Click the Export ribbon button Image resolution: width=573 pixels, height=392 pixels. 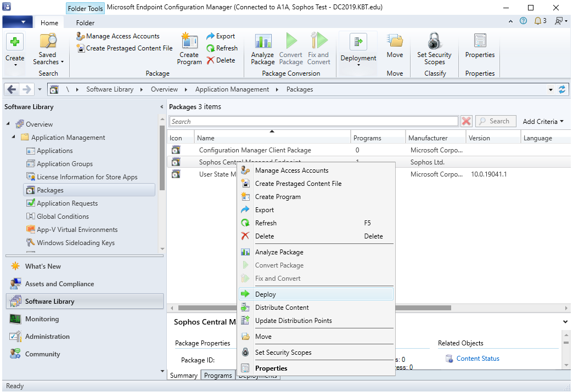click(221, 36)
